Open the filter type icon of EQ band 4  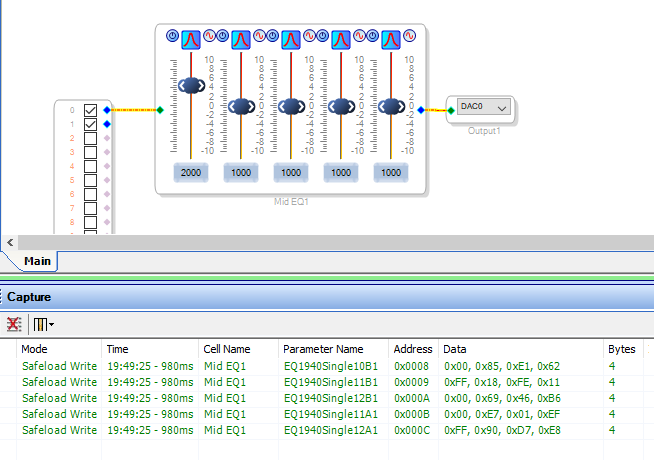click(341, 40)
